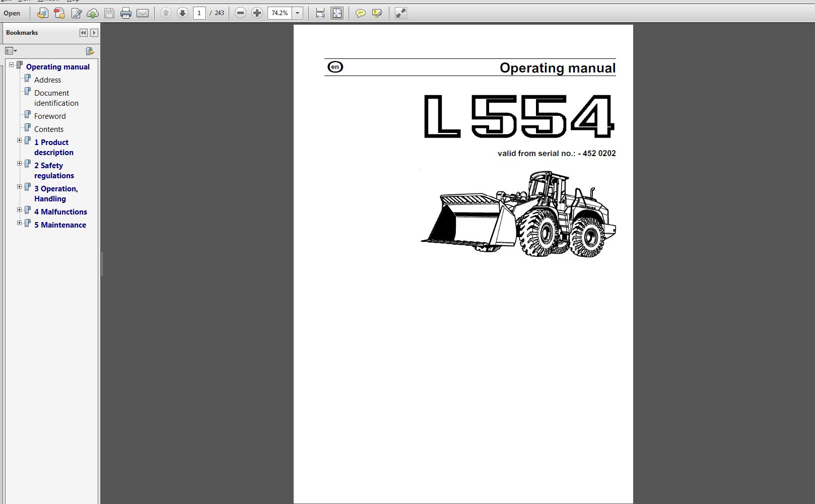Click the Bookmarks panel title
The width and height of the screenshot is (815, 504).
pyautogui.click(x=22, y=33)
